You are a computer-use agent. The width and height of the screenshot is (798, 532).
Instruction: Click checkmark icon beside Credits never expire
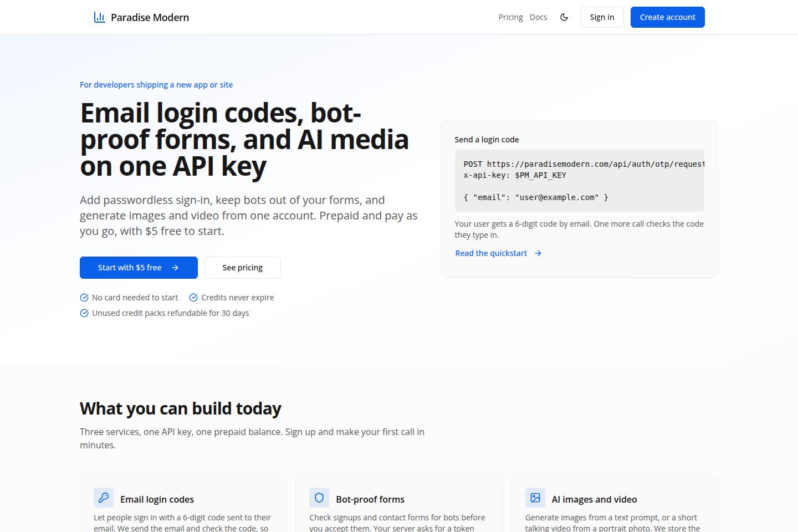[x=193, y=298]
